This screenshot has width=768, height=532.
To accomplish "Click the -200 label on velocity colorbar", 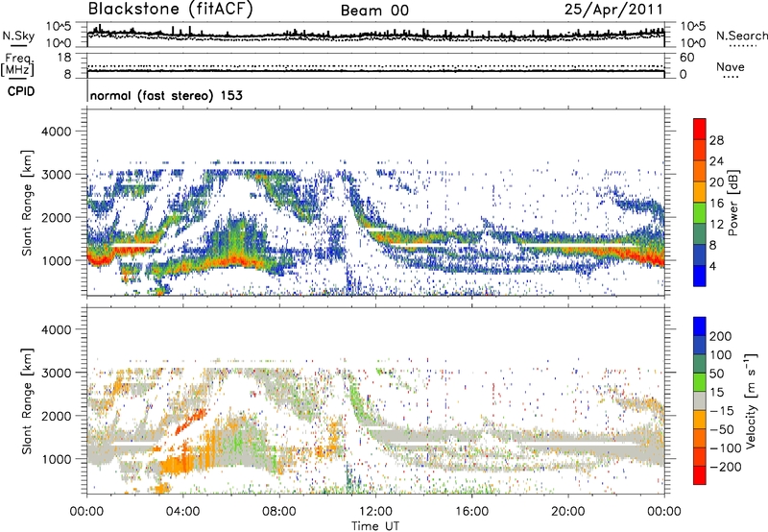I will (725, 467).
